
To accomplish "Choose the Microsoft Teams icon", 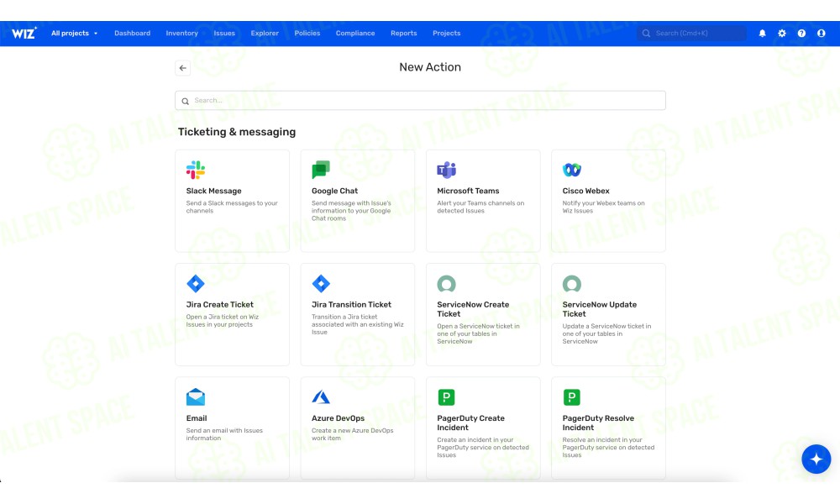I will [446, 171].
